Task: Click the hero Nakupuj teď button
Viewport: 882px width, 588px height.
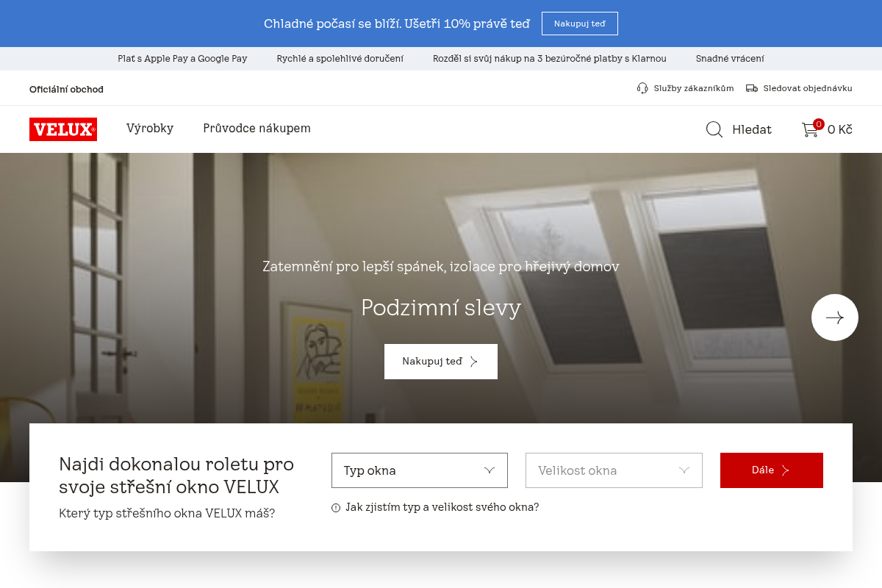Action: [x=441, y=362]
